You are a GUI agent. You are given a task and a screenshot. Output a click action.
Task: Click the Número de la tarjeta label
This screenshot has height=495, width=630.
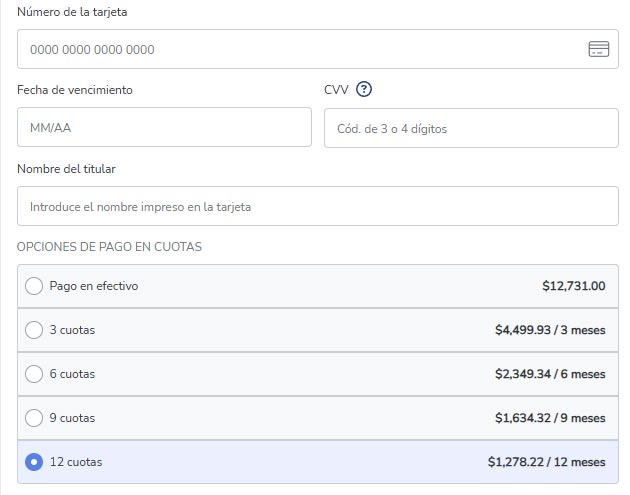72,12
